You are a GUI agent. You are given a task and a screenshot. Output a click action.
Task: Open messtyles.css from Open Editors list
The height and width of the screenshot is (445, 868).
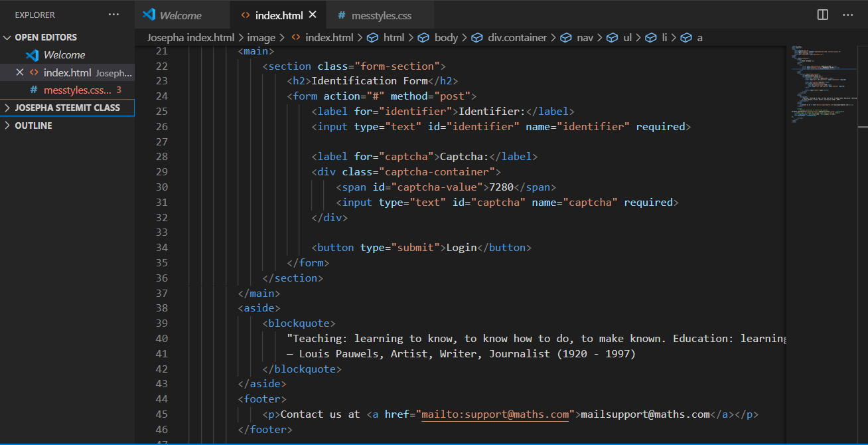tap(67, 90)
